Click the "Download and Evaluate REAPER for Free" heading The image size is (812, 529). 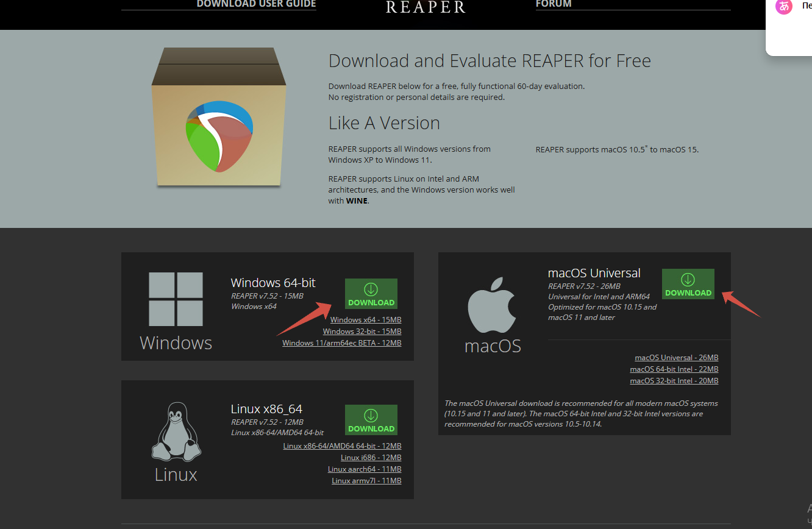click(490, 61)
